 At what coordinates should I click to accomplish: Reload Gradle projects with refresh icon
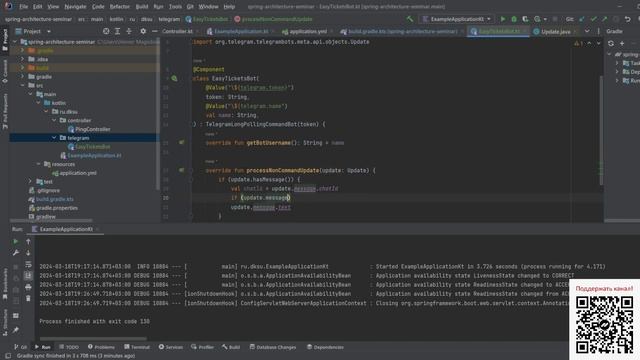point(611,43)
